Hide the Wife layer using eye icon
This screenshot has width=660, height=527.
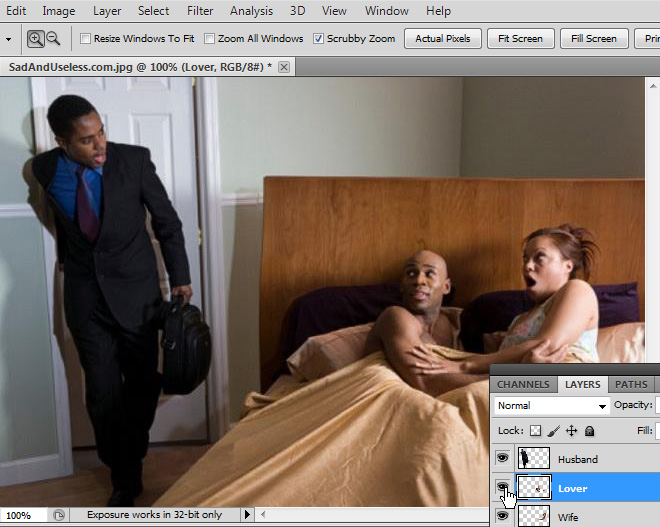click(503, 517)
